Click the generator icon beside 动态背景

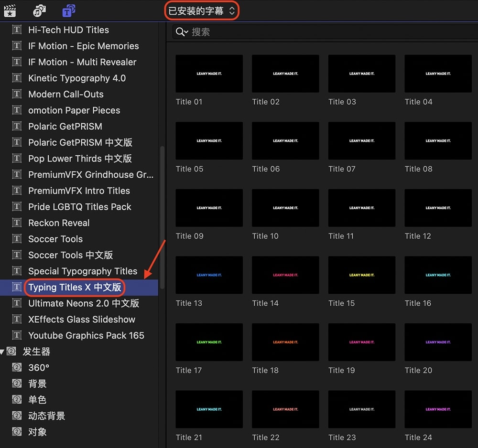tap(17, 416)
